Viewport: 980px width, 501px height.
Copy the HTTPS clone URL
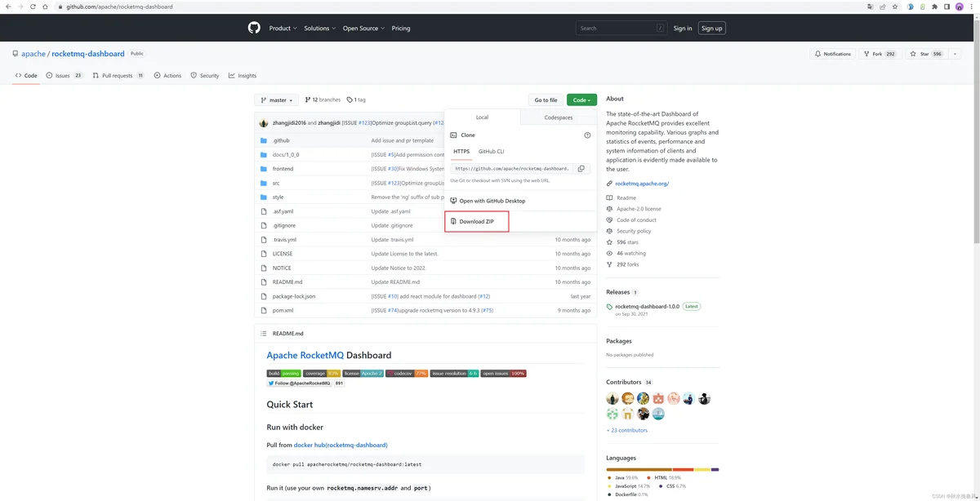[581, 169]
